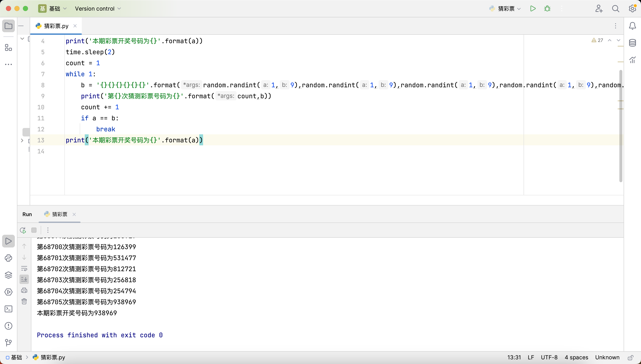The height and width of the screenshot is (364, 641).
Task: Change the 4 spaces indent setting
Action: tap(576, 357)
